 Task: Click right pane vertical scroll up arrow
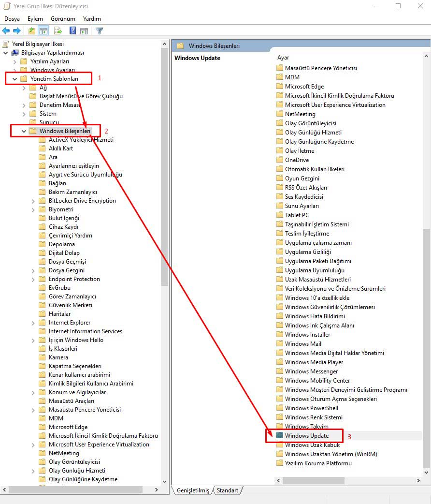click(426, 56)
